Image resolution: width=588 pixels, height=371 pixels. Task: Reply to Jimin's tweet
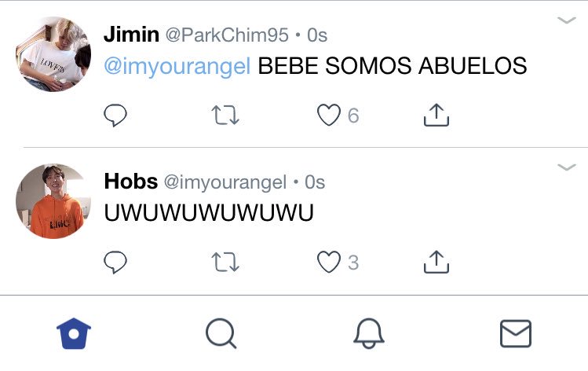tap(115, 115)
